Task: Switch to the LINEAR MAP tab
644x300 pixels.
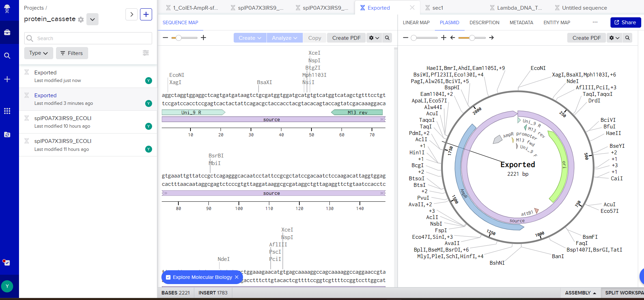Action: pos(416,22)
